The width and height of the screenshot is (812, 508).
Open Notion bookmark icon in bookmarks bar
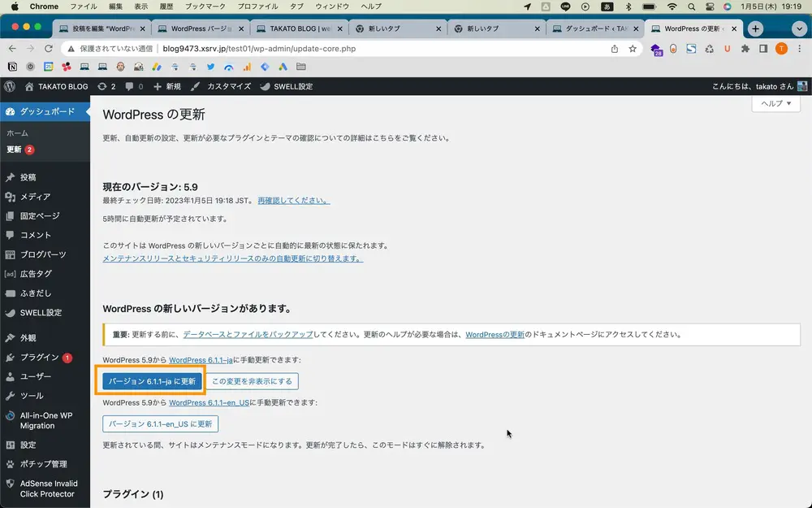tap(12, 67)
